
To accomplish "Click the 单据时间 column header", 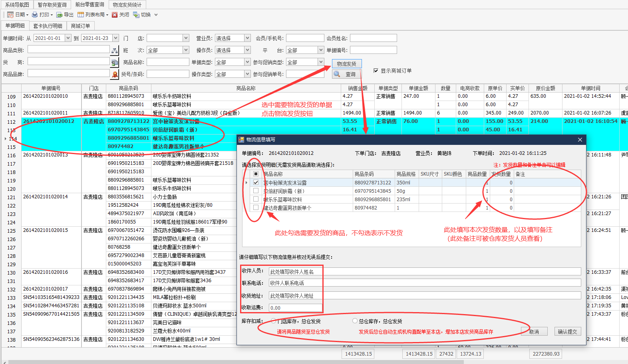I will click(590, 88).
